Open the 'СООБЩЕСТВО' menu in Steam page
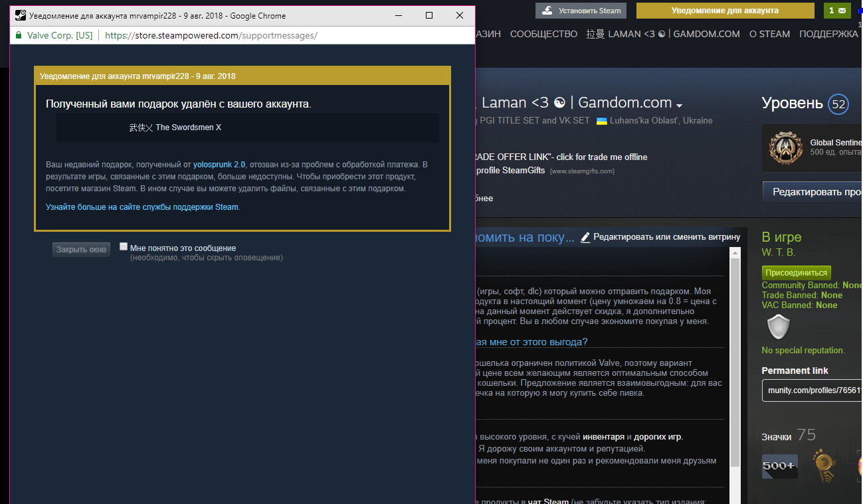 [543, 34]
